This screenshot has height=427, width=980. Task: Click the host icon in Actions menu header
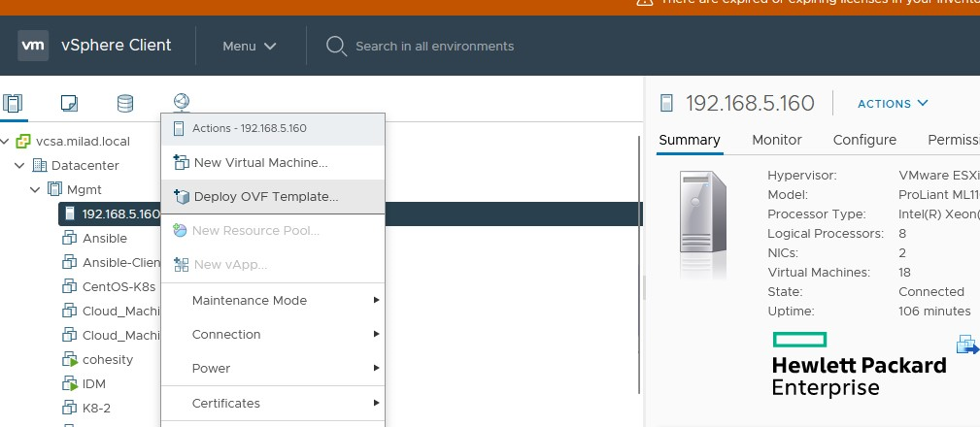(180, 129)
